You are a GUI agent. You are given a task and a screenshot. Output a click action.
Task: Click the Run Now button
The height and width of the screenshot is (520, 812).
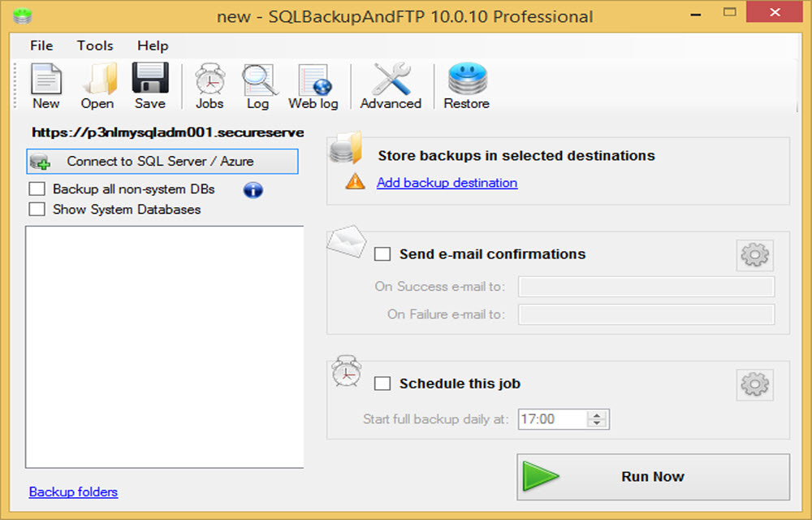pyautogui.click(x=653, y=477)
